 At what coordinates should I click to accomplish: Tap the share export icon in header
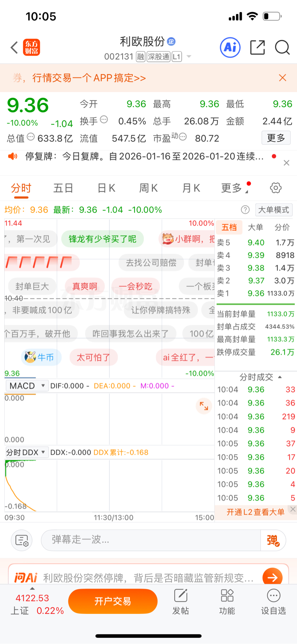pyautogui.click(x=258, y=47)
